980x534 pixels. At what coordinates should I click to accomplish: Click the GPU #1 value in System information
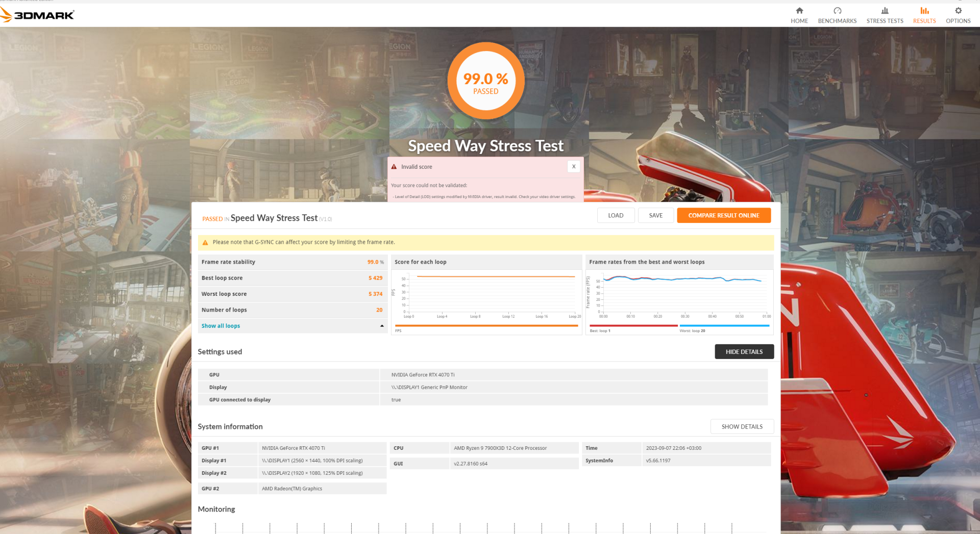293,448
